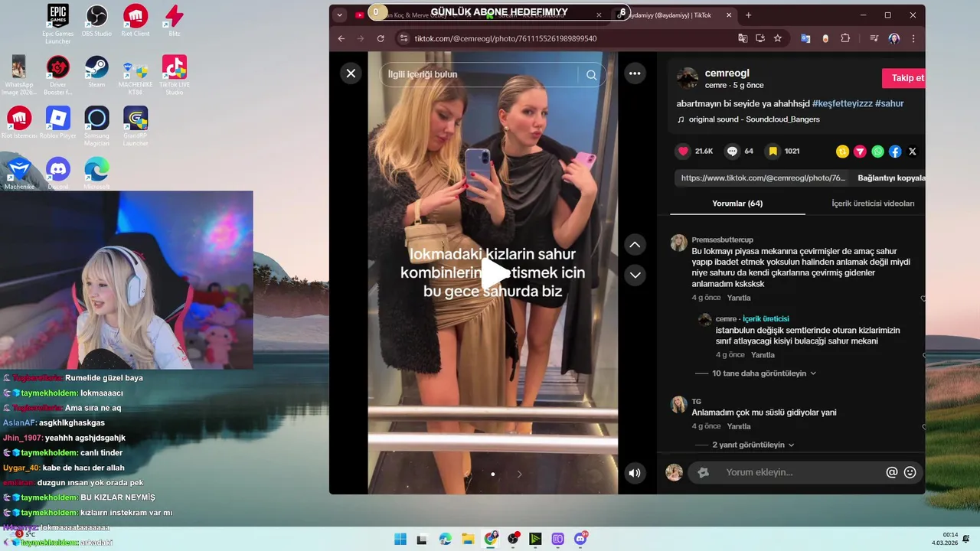This screenshot has height=551, width=980.
Task: Reload the TikTok page
Action: click(x=381, y=38)
